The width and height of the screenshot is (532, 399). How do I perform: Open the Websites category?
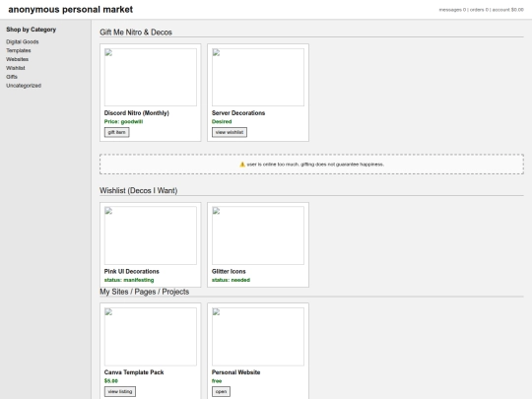point(18,59)
